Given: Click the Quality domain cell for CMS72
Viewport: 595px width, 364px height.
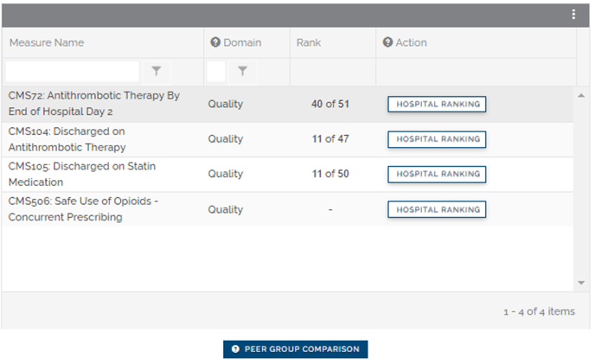Looking at the screenshot, I should coord(225,104).
